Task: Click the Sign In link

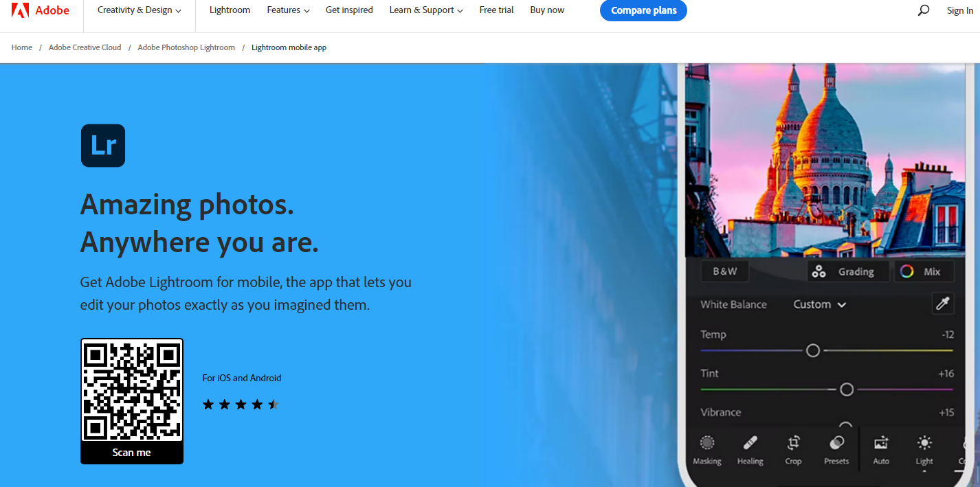Action: point(959,10)
